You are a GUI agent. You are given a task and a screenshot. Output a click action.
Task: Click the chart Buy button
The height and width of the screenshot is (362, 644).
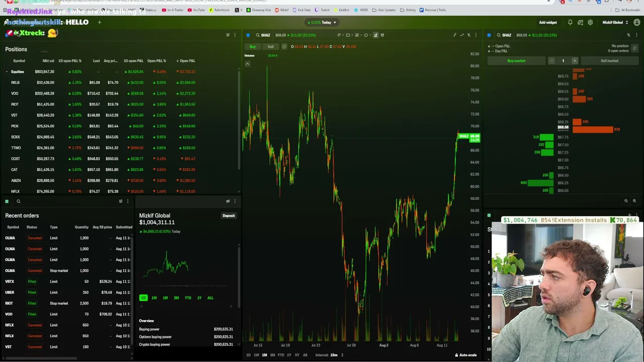click(253, 47)
